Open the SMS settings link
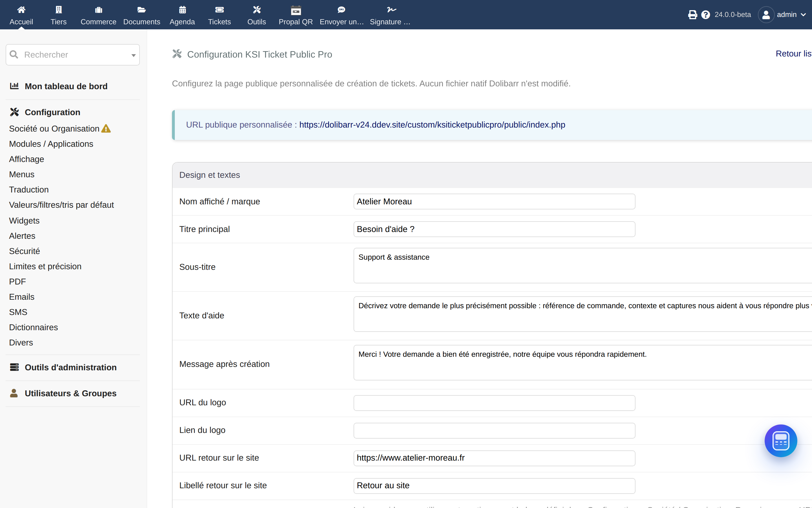The image size is (812, 508). pyautogui.click(x=18, y=312)
